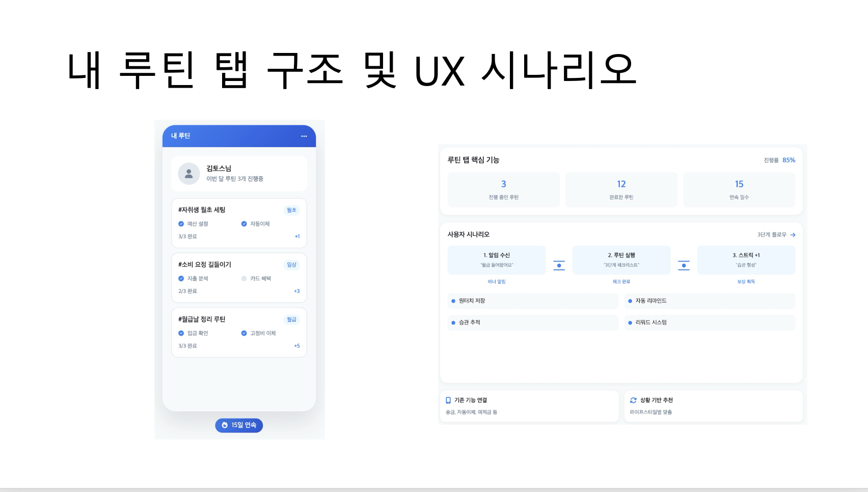868x492 pixels.
Task: Select the 월급 tag badge
Action: (x=291, y=319)
